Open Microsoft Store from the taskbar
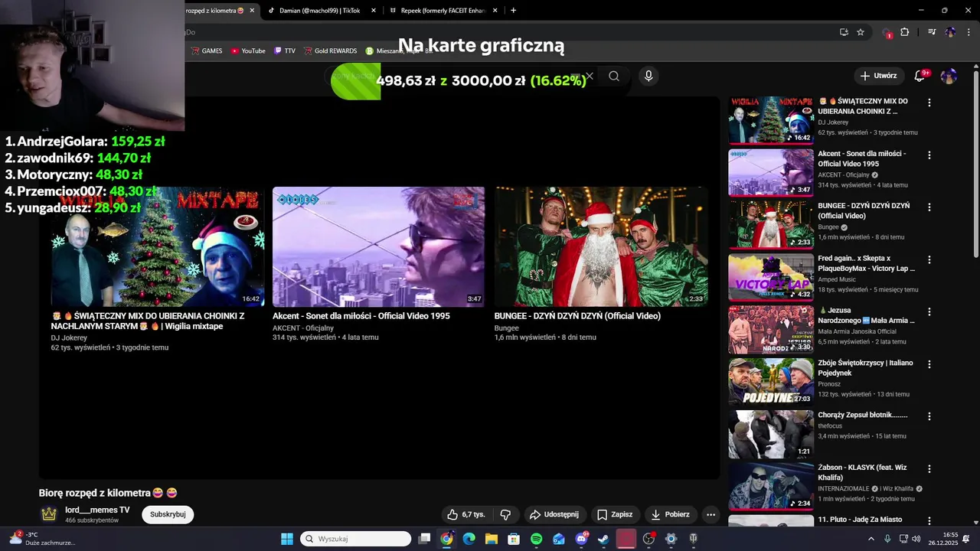 tap(514, 539)
